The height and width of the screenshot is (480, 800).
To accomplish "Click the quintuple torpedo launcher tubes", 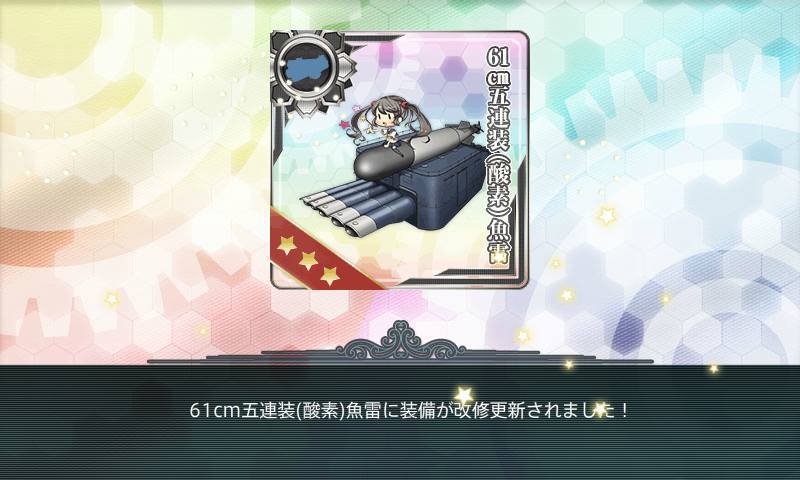I will tap(357, 207).
